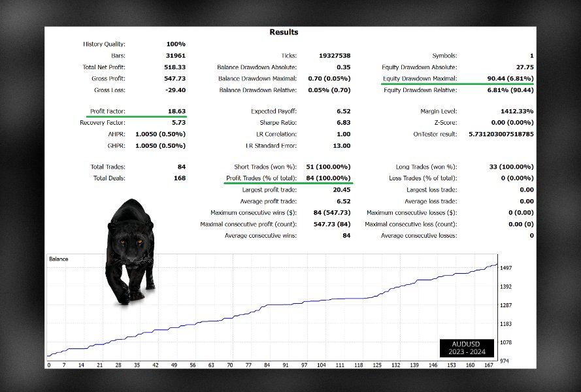Click the Total Net Profit value 518.33

tap(173, 67)
